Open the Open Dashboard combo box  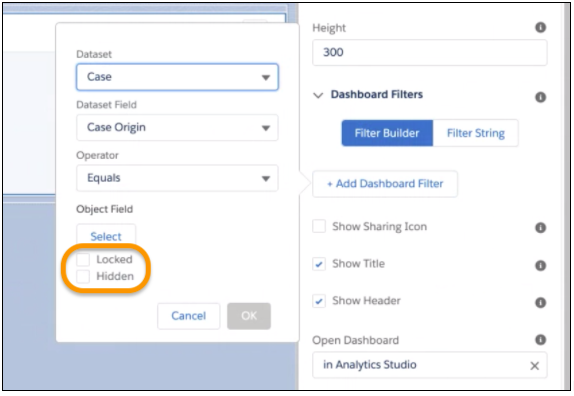click(429, 365)
